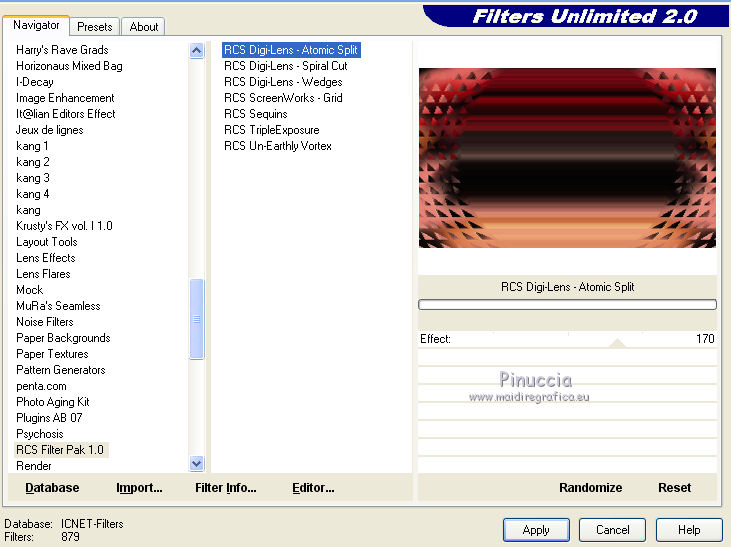Select Lens Flares category

coord(43,274)
